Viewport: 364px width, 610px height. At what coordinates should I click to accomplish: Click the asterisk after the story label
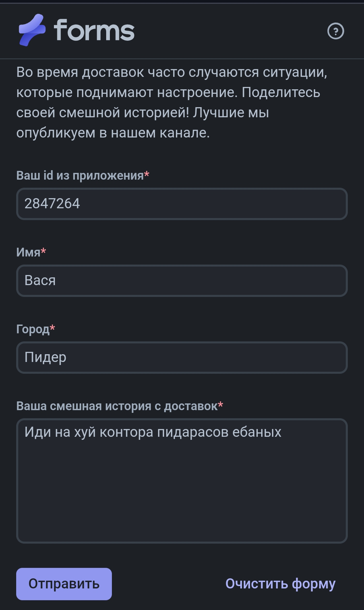[220, 405]
